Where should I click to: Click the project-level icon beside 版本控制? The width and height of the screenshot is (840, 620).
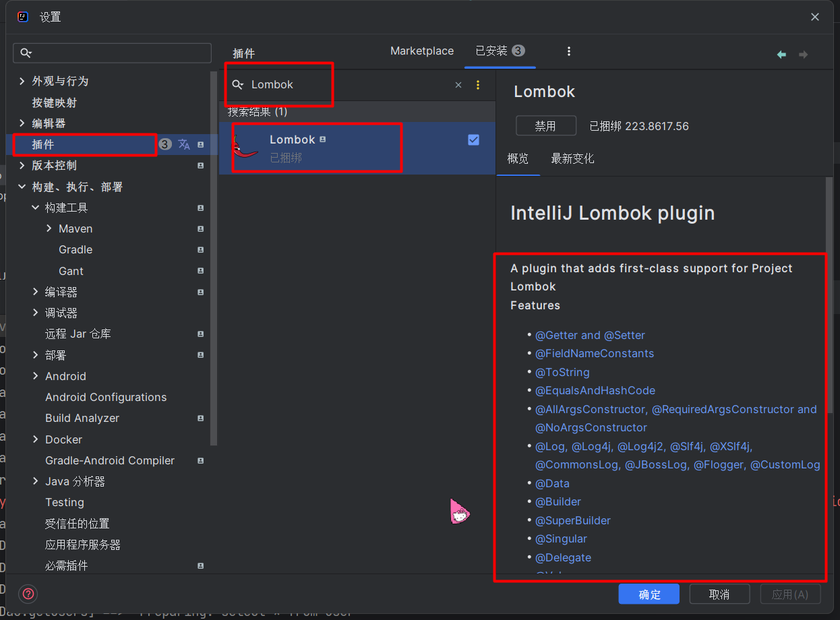click(200, 166)
